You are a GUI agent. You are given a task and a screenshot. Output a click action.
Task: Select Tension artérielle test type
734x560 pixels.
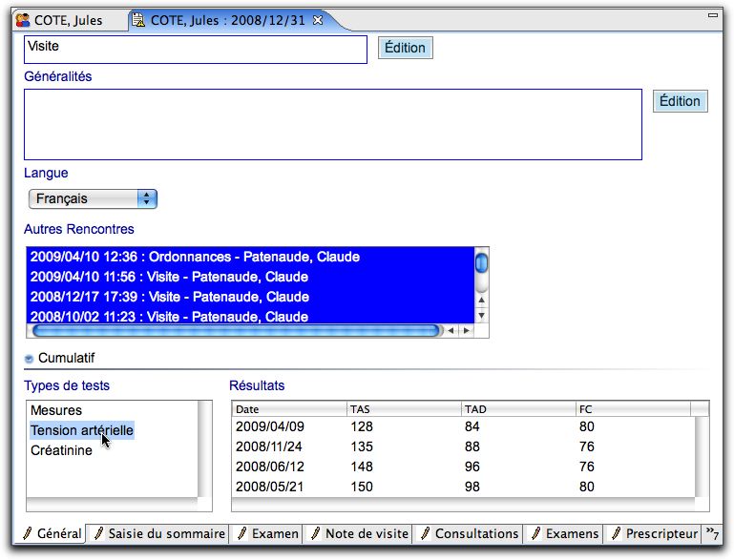[x=82, y=430]
